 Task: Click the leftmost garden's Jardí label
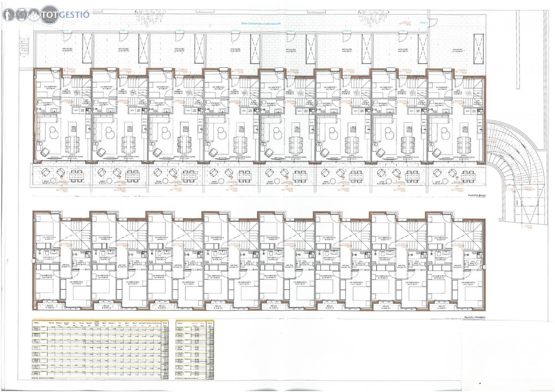tap(46, 181)
